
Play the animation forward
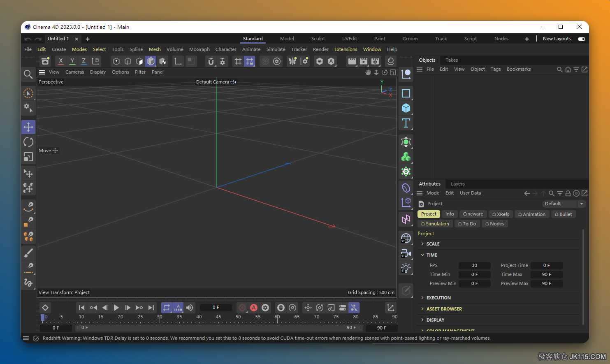click(116, 308)
